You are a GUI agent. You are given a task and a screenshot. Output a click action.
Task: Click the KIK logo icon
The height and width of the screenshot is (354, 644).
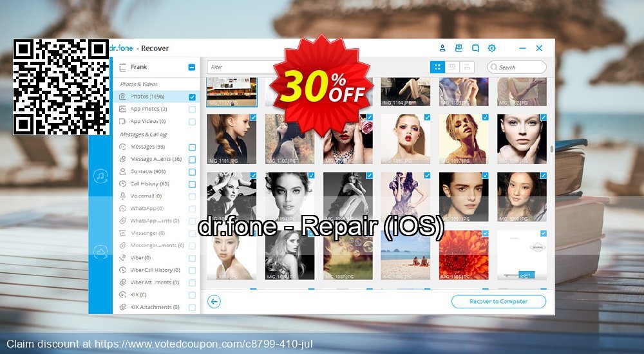[x=122, y=294]
